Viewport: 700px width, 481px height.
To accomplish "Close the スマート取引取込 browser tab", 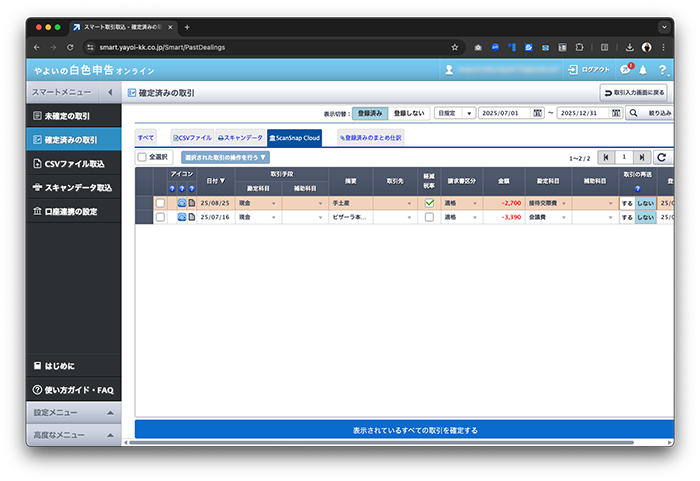I will tap(170, 27).
